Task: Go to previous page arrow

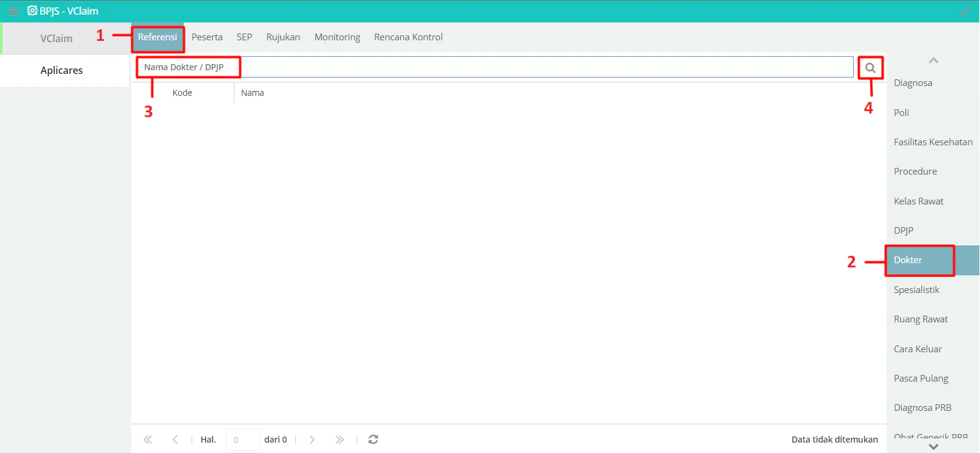Action: click(x=175, y=440)
